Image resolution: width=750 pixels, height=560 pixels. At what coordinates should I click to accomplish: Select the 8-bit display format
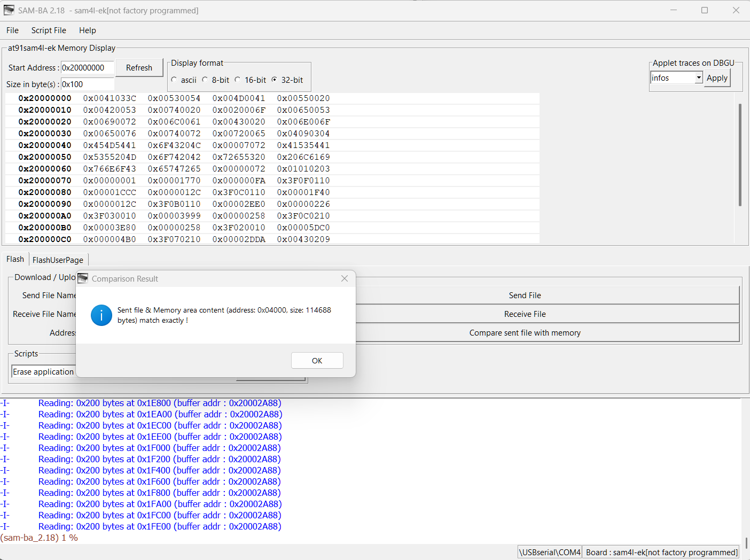[x=205, y=80]
